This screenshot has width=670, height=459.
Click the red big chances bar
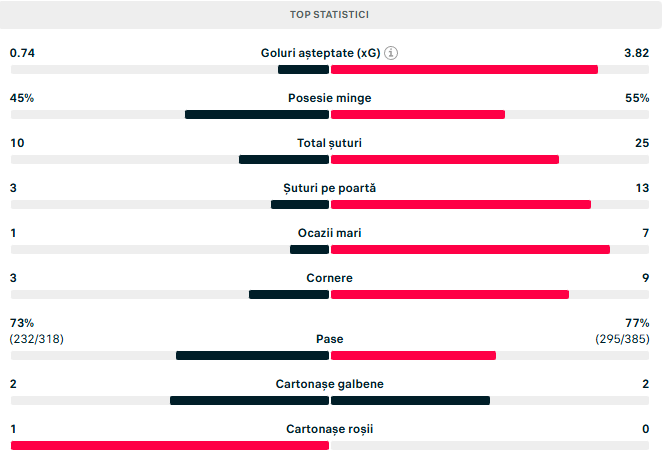click(x=470, y=249)
